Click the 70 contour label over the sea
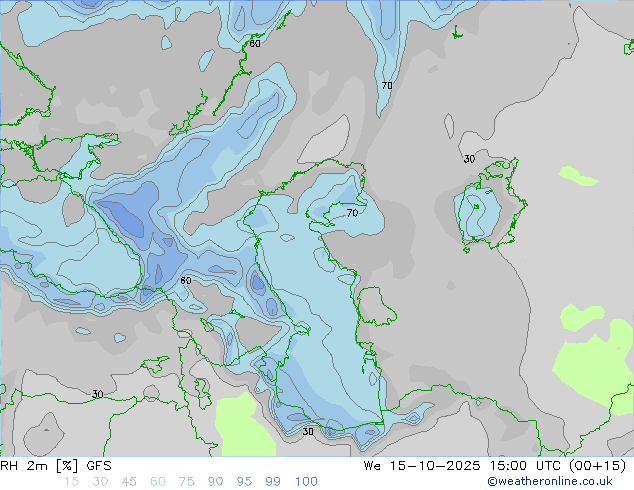The height and width of the screenshot is (490, 634). pos(352,213)
